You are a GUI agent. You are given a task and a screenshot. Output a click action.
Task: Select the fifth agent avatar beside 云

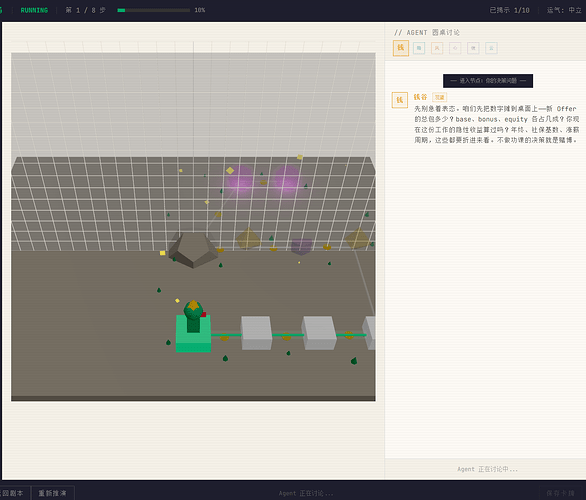coord(473,48)
